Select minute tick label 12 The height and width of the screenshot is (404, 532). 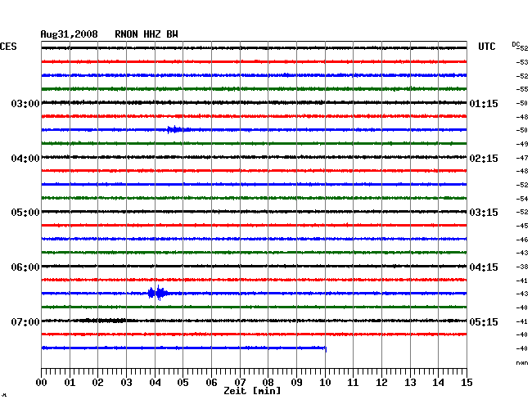pyautogui.click(x=381, y=383)
